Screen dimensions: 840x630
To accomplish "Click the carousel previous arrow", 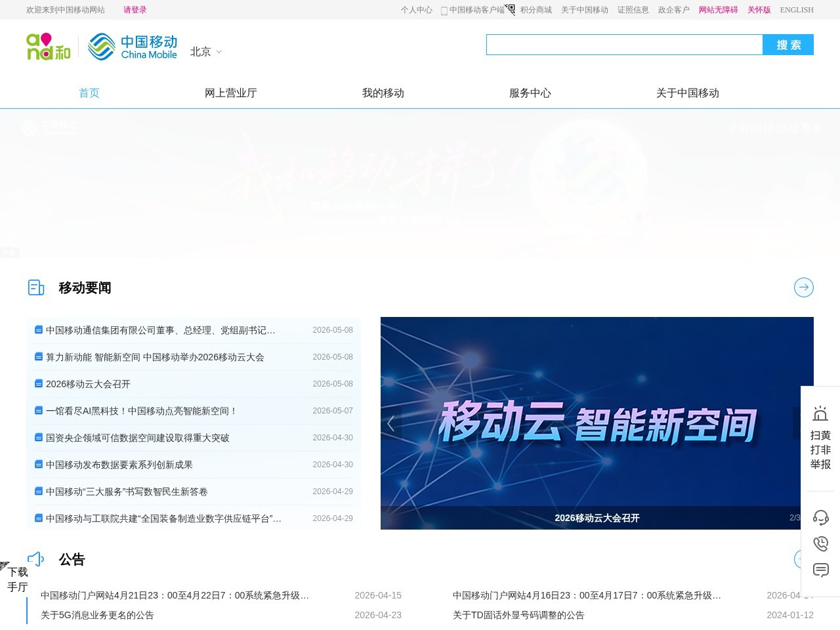I will point(391,423).
